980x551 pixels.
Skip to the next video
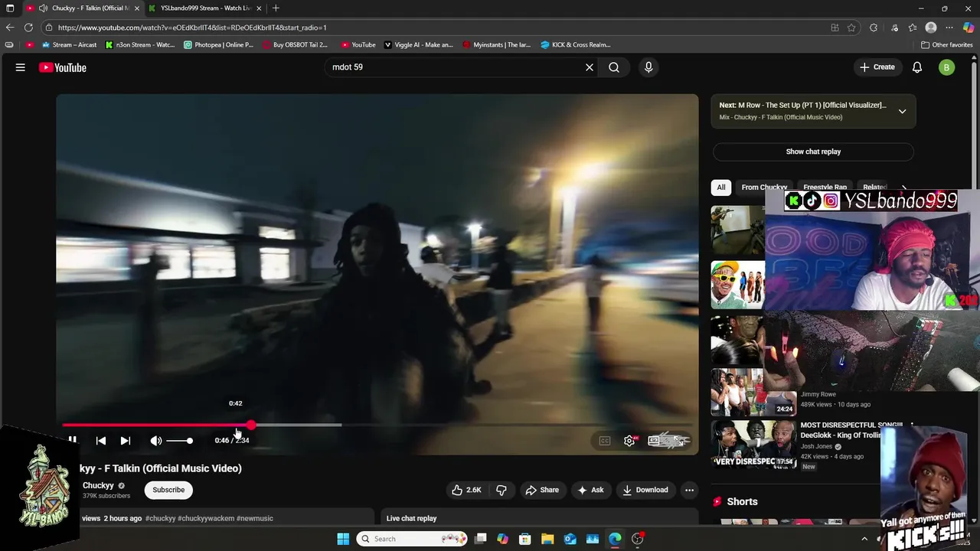click(x=126, y=441)
